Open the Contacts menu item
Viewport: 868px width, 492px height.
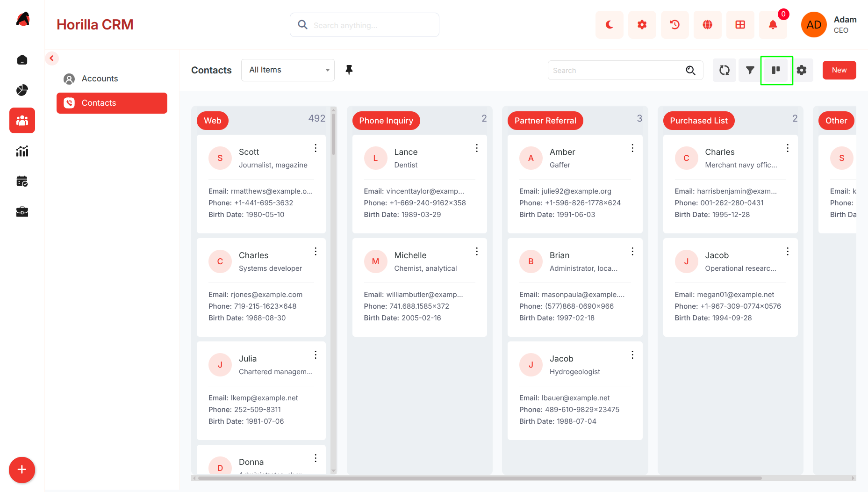(x=112, y=103)
